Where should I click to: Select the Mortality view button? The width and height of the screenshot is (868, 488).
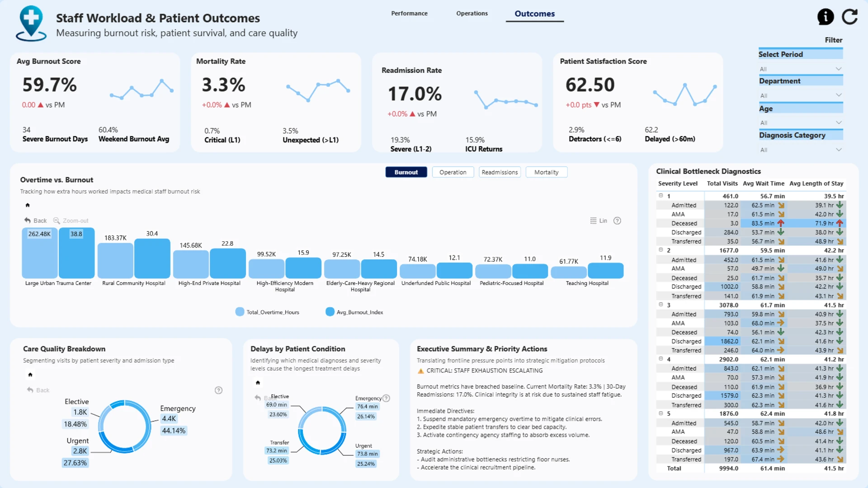pyautogui.click(x=546, y=172)
